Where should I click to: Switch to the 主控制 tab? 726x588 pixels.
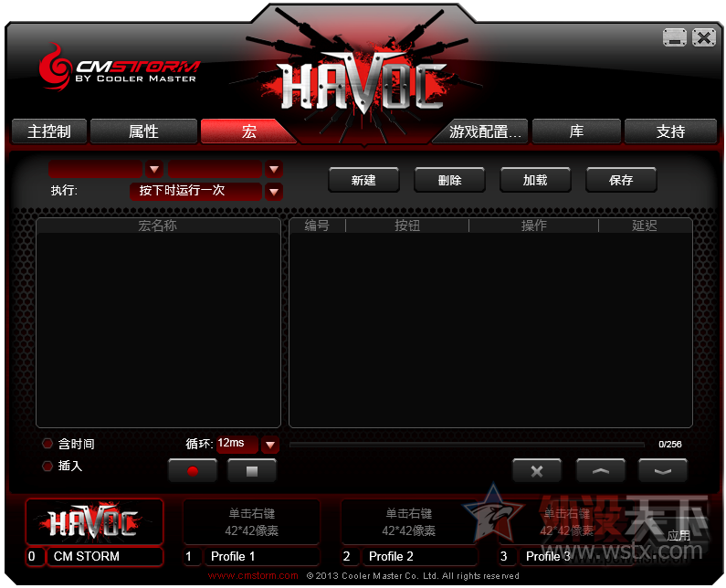[49, 131]
